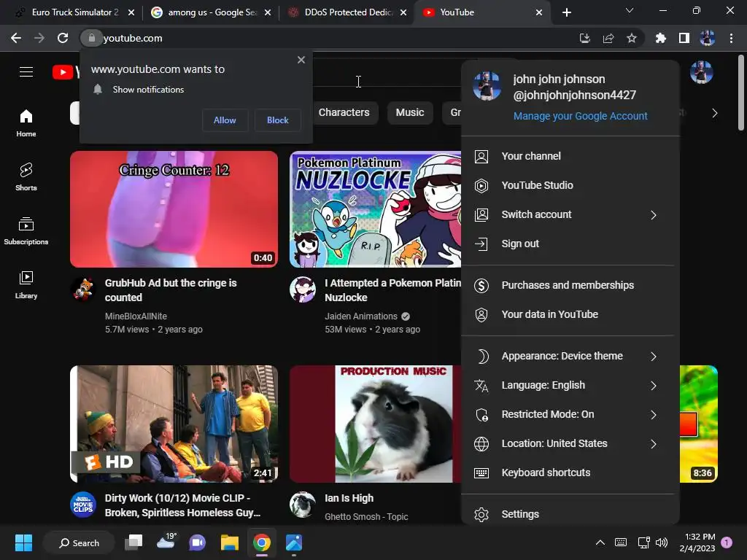Open a new browser tab
This screenshot has width=747, height=560.
click(x=566, y=12)
